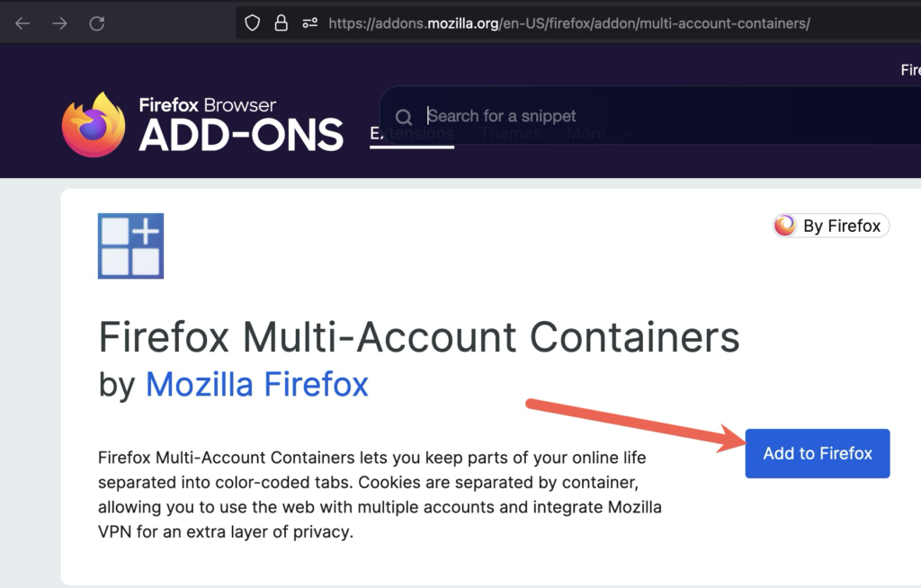Click the Firefox logo in the header

coord(94,125)
